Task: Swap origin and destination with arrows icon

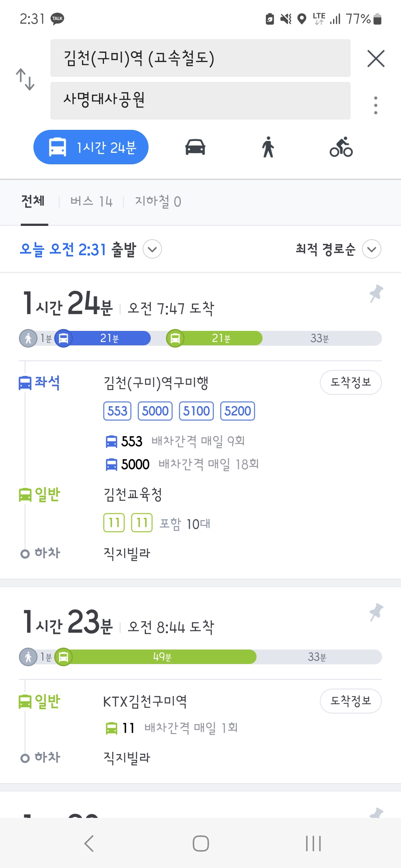Action: pos(25,79)
